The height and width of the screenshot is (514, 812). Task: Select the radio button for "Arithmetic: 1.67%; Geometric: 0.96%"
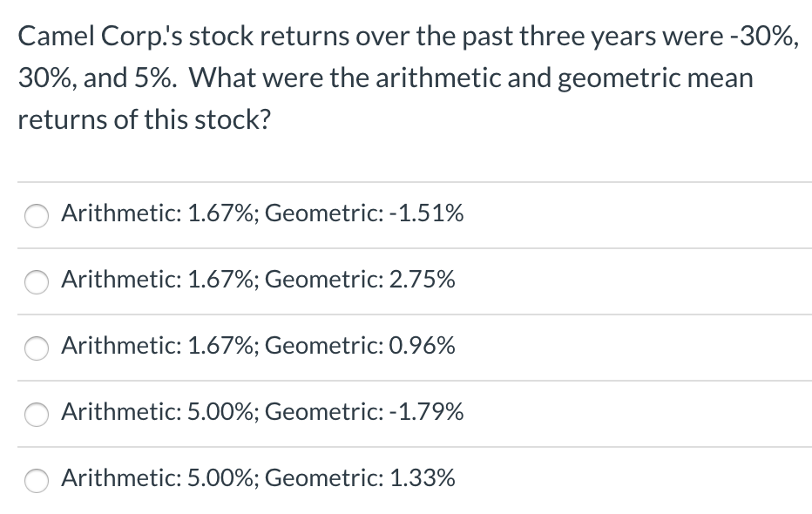[x=36, y=348]
